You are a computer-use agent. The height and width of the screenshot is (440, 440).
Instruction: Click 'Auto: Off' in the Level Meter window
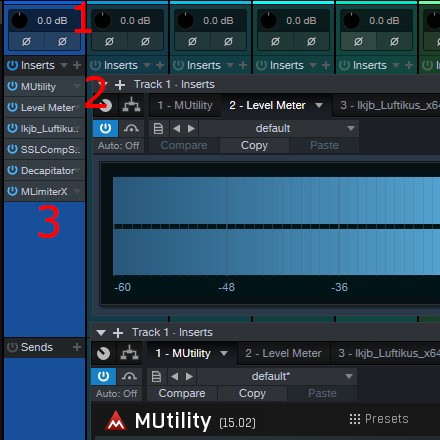click(119, 146)
